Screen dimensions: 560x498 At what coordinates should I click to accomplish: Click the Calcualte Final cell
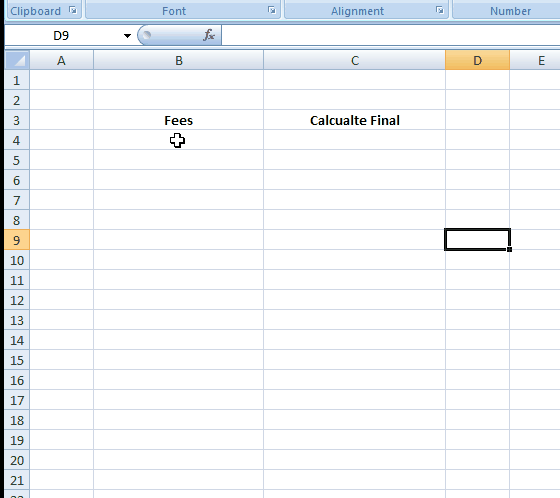tap(354, 120)
